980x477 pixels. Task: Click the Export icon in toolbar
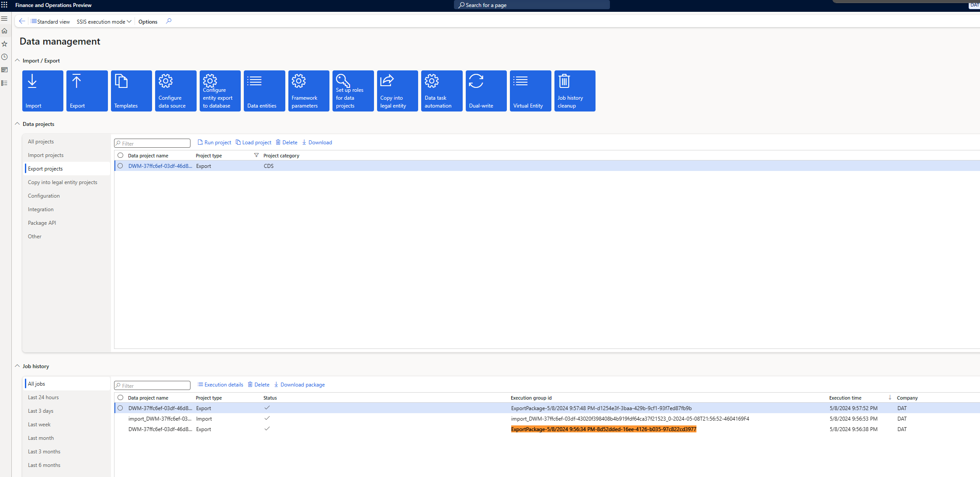[86, 91]
